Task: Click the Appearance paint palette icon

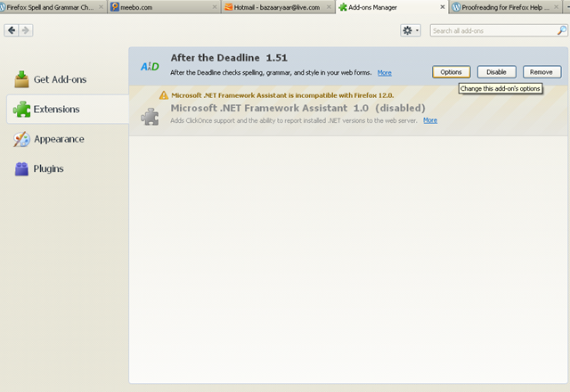Action: (21, 139)
